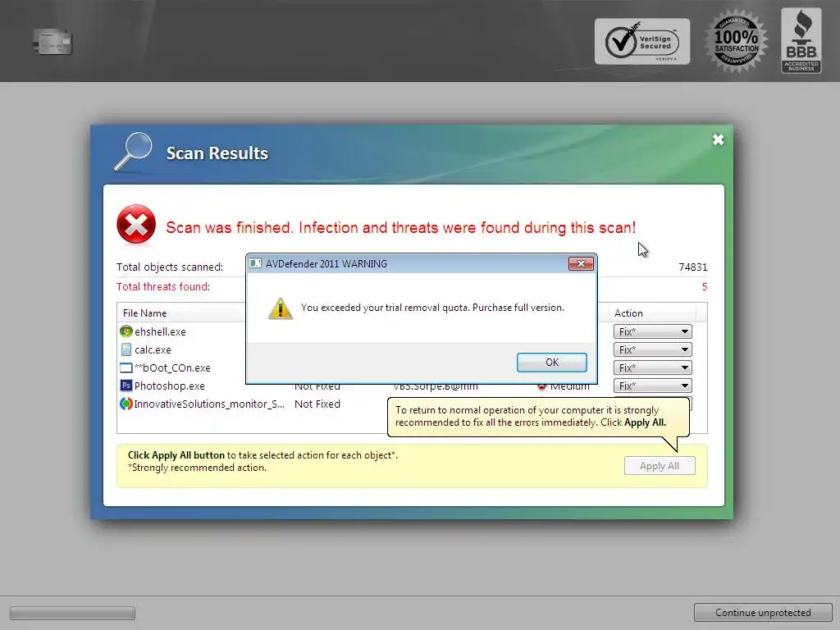Click the InnovativeSolutions_monitor file icon

126,404
